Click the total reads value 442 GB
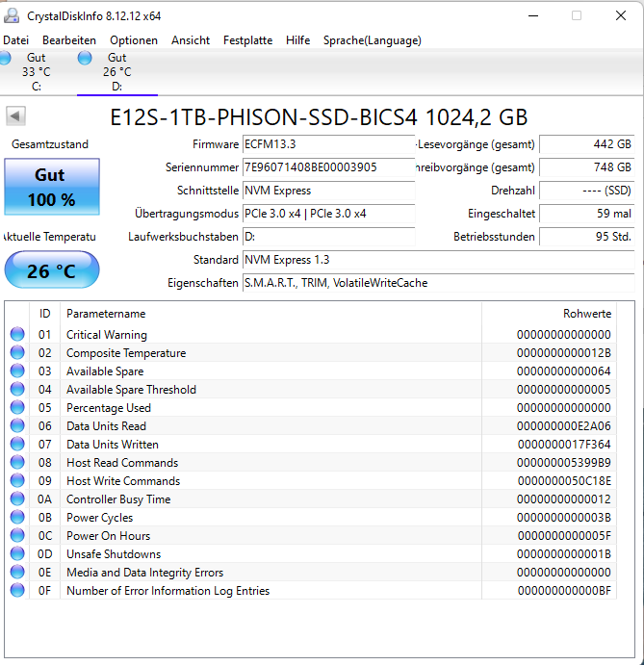Viewport: 644px width, 665px height. 587,144
